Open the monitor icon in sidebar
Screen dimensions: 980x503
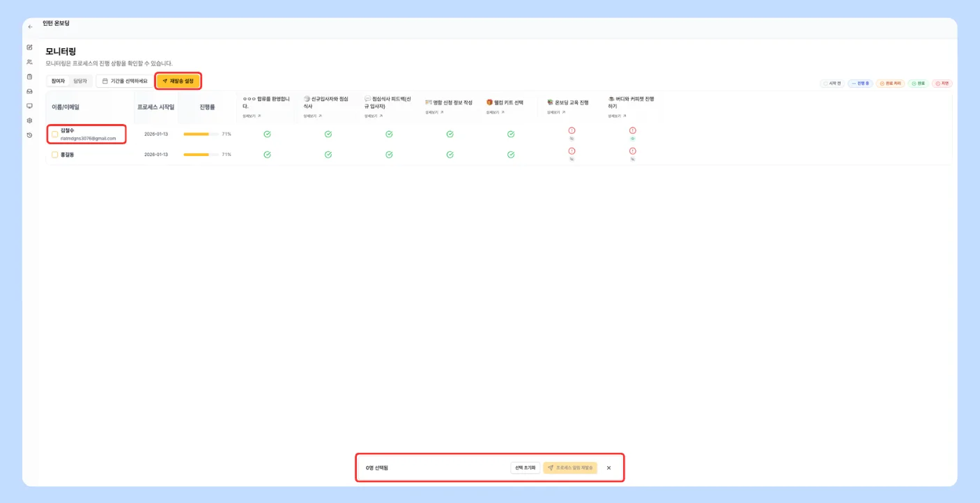click(29, 106)
